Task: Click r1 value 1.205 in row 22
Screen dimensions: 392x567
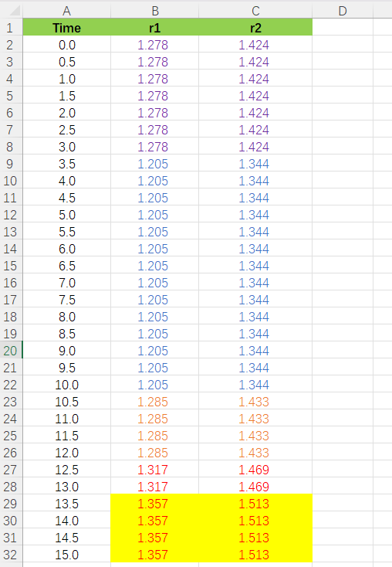Action: pyautogui.click(x=154, y=385)
